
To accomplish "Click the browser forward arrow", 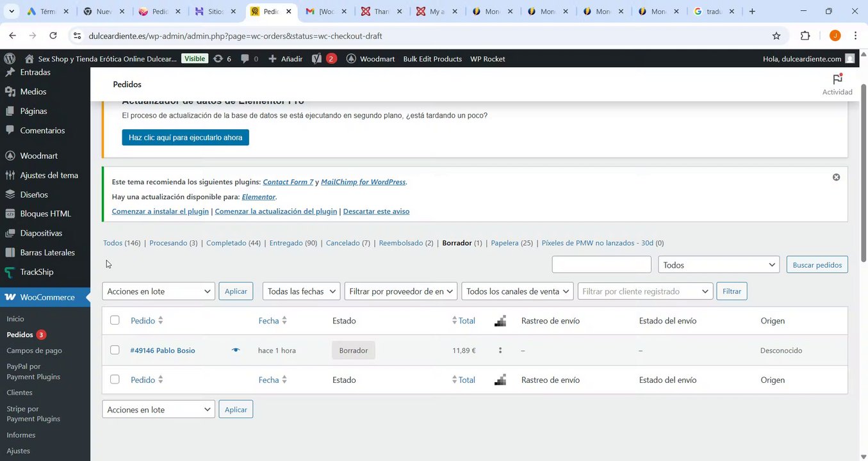I will click(33, 36).
